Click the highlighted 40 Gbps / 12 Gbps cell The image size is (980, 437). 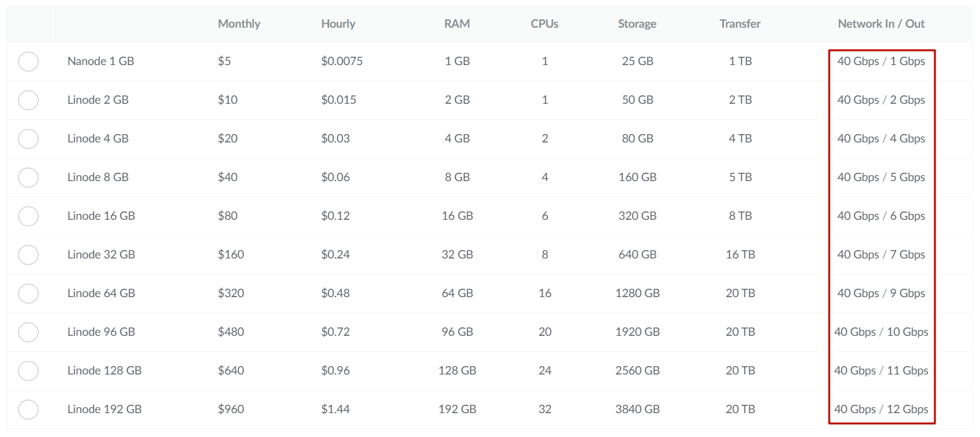[881, 409]
